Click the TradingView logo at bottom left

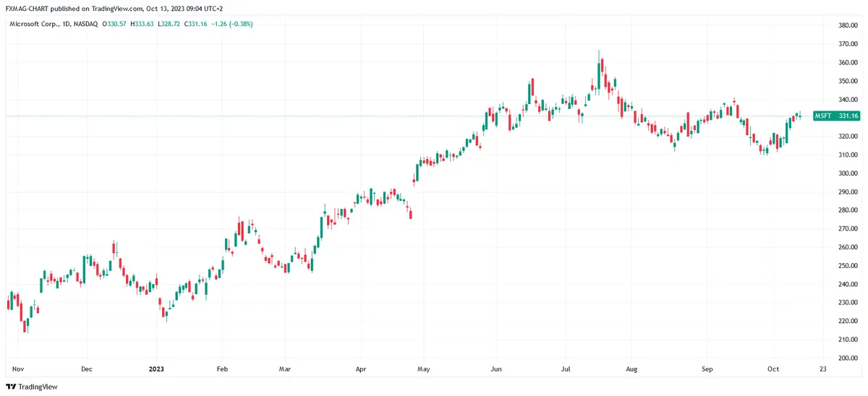pos(33,387)
